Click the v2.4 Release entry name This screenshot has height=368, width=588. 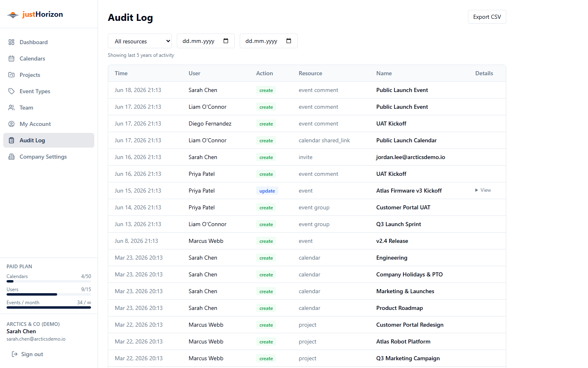pos(392,241)
